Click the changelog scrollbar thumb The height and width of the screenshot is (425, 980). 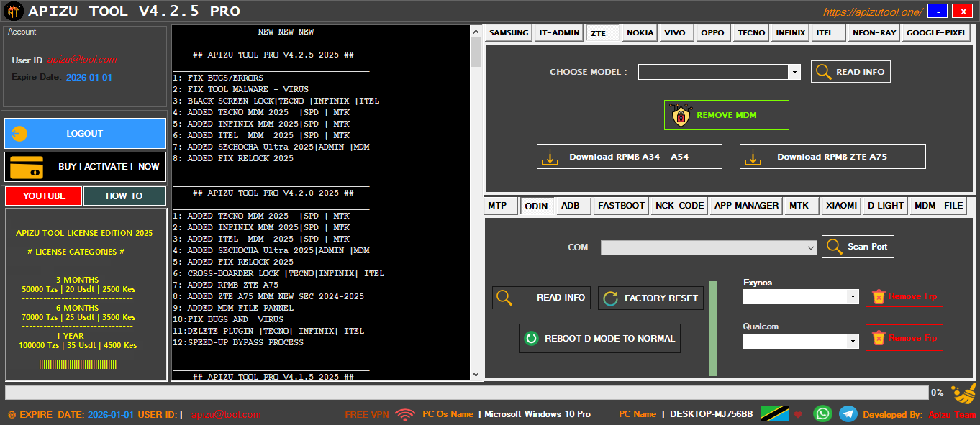click(x=476, y=52)
